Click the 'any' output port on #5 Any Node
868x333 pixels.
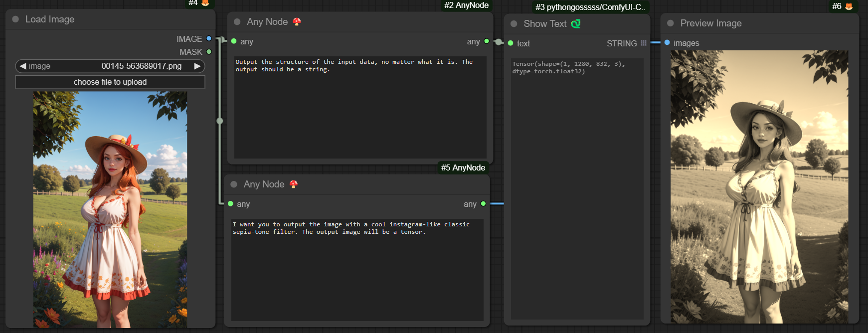click(x=483, y=204)
